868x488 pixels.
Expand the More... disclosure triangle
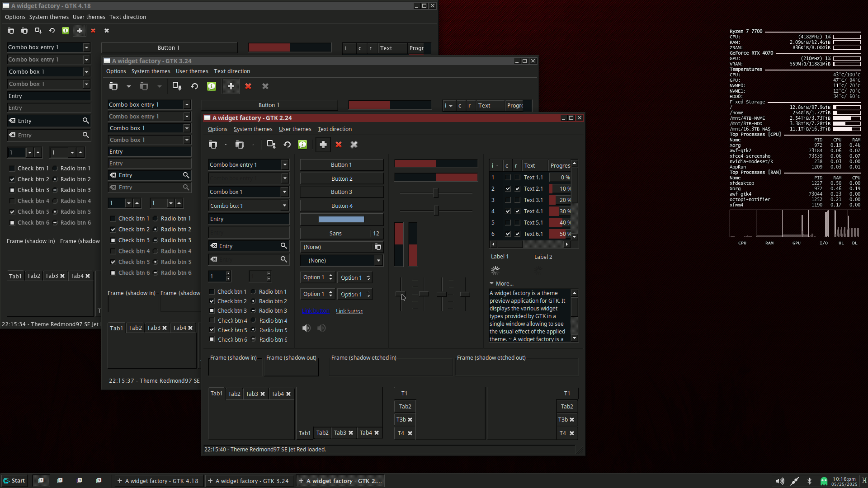(x=491, y=284)
